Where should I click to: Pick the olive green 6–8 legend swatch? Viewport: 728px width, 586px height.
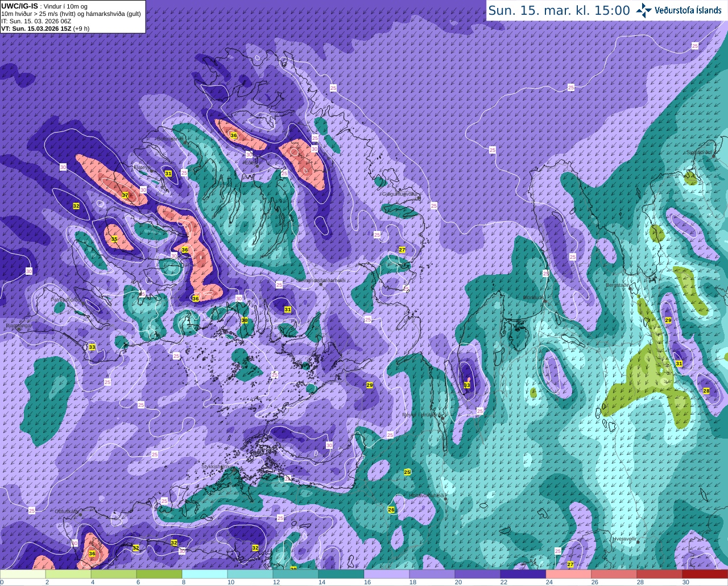point(159,574)
